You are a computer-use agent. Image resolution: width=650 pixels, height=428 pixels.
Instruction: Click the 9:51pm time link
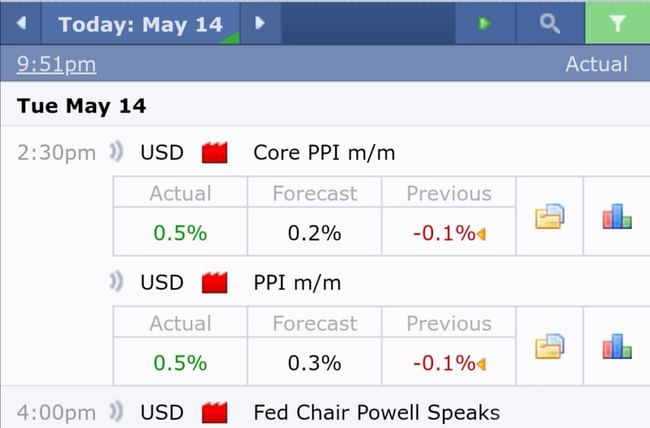point(56,65)
